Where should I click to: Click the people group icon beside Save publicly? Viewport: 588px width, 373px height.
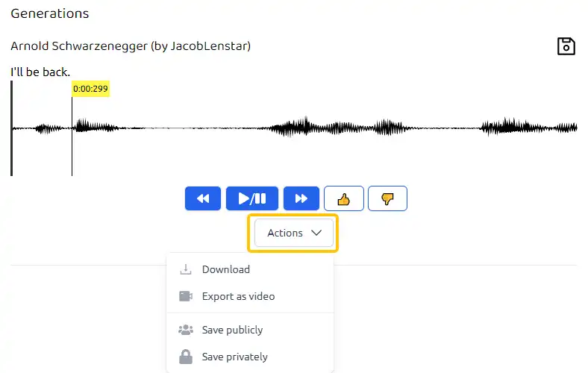pos(186,330)
